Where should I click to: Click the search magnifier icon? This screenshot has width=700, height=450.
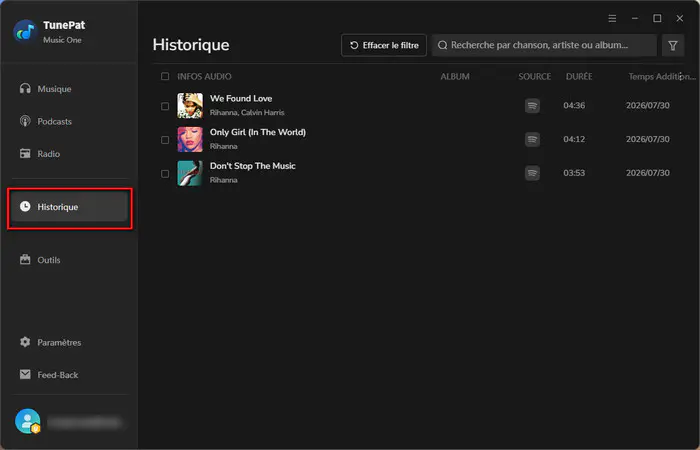click(x=442, y=45)
